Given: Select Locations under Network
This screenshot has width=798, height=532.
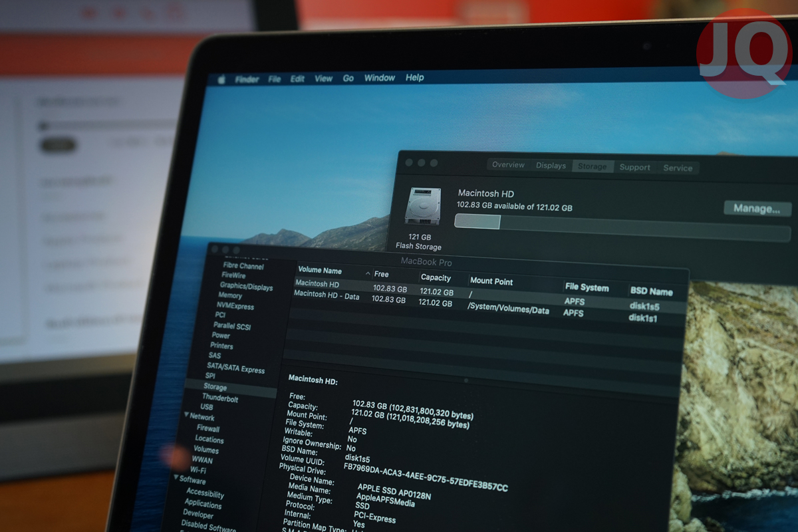Looking at the screenshot, I should [x=209, y=439].
